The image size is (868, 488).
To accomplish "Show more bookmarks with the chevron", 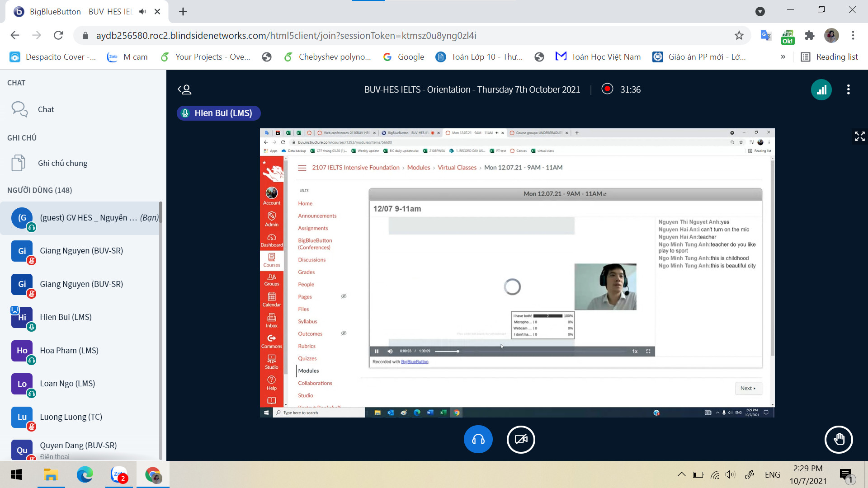I will (x=783, y=57).
